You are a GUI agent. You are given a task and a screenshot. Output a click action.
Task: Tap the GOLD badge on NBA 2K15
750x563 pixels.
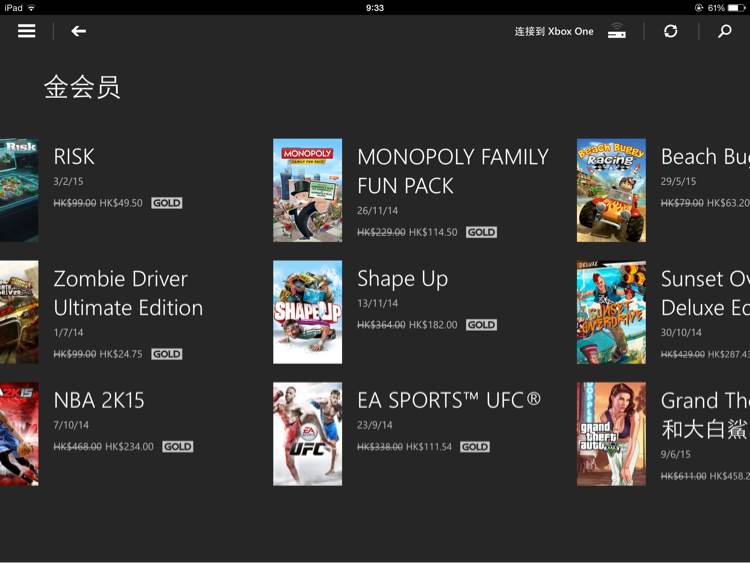click(x=178, y=447)
